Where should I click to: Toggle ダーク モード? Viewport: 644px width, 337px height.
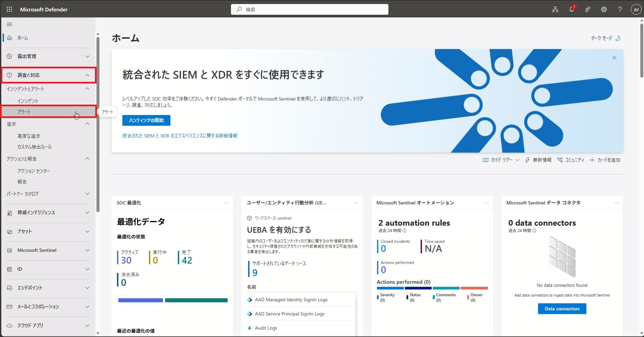click(x=605, y=38)
